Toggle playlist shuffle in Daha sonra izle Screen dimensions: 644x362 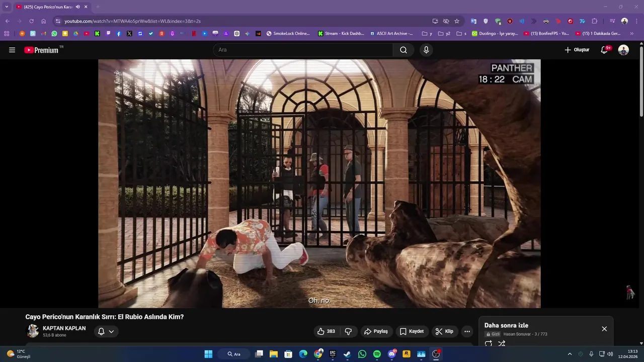(502, 344)
